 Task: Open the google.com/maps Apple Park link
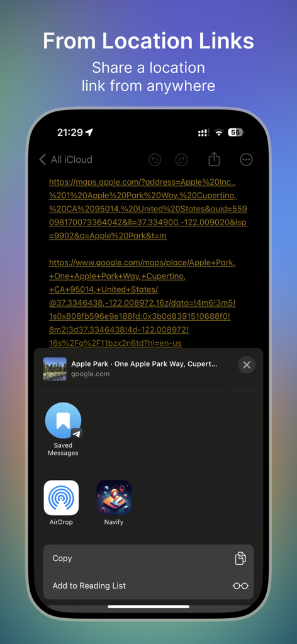tap(142, 303)
